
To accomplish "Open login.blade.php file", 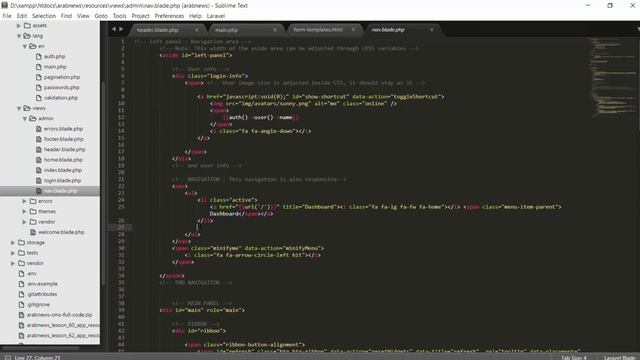I will pyautogui.click(x=62, y=180).
